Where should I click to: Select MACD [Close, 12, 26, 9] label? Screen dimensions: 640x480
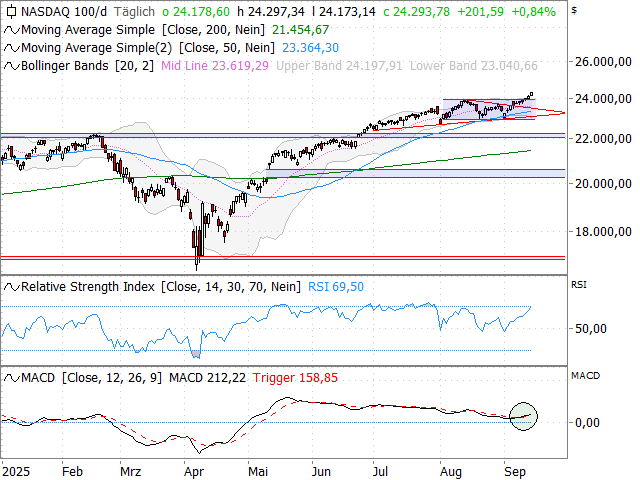[x=91, y=378]
